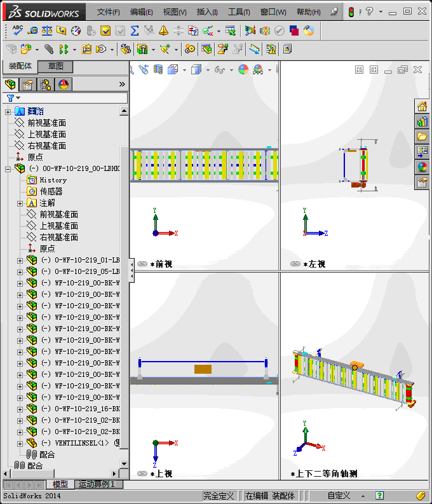Switch to the 运动算例1 bottom tab

coord(98,484)
